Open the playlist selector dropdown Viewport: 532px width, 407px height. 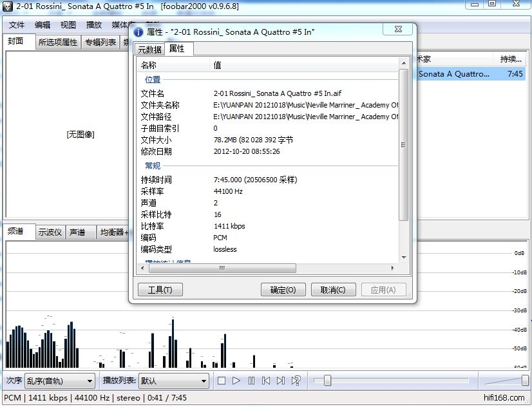click(173, 381)
